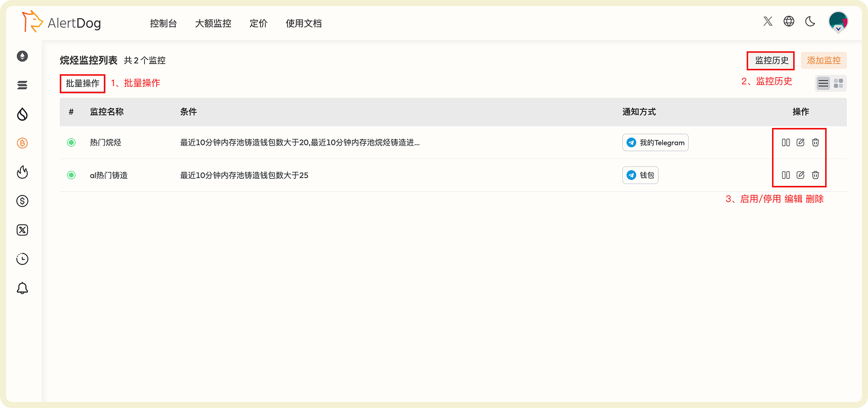Expand the 批量操作 batch actions menu

[x=82, y=83]
